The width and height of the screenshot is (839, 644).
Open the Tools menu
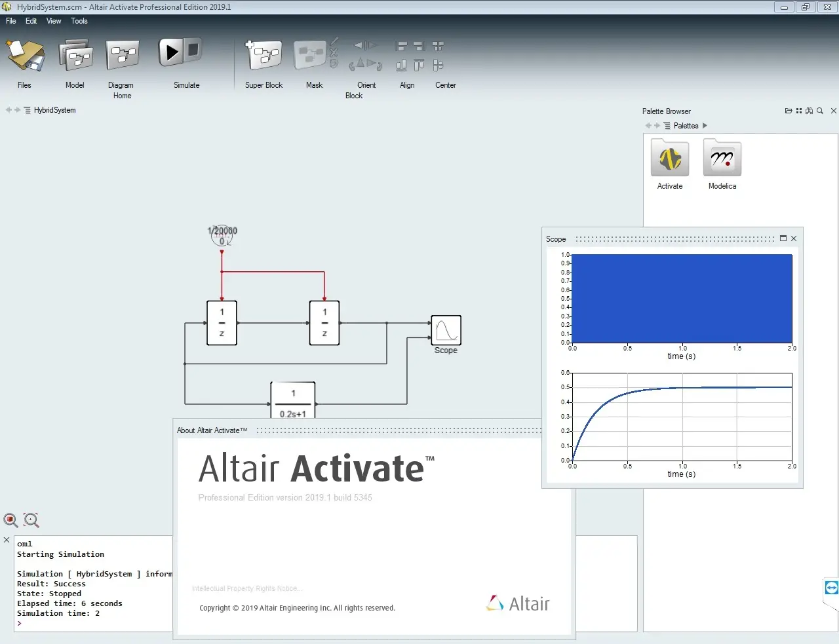(x=79, y=21)
